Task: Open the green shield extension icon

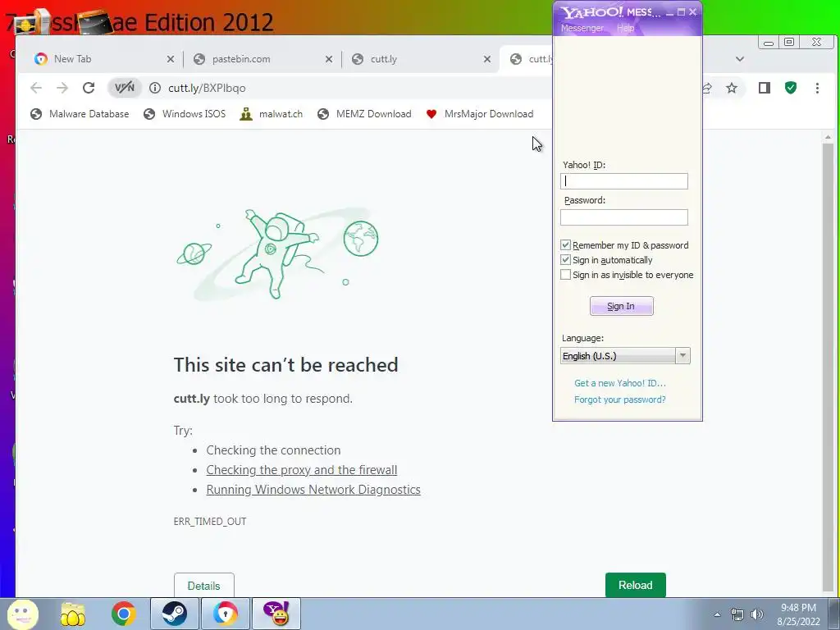Action: coord(791,88)
